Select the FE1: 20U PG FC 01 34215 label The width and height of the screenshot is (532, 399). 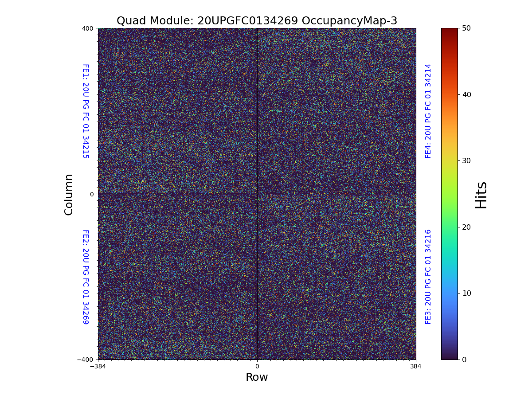(86, 111)
